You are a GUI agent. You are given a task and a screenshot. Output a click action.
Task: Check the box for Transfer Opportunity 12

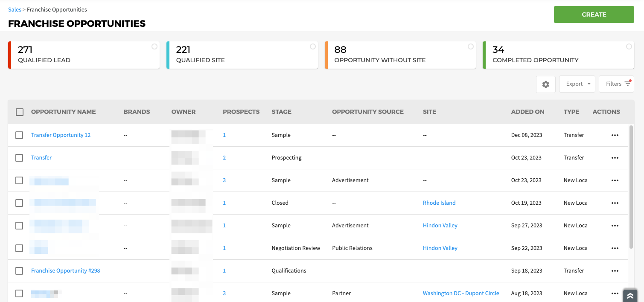19,135
